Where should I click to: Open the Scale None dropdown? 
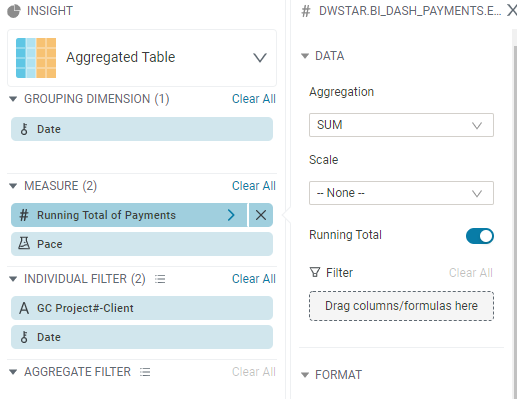point(401,193)
